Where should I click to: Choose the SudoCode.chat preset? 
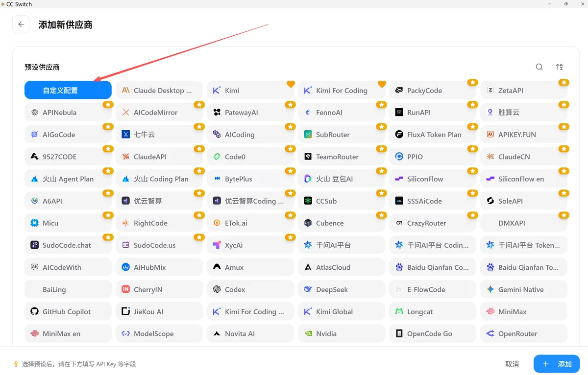click(x=68, y=245)
